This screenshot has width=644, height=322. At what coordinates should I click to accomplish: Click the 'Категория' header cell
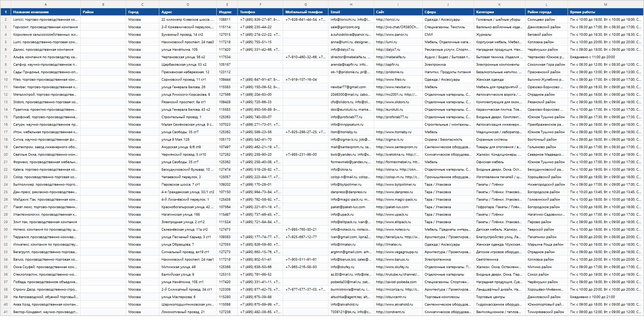tap(499, 12)
